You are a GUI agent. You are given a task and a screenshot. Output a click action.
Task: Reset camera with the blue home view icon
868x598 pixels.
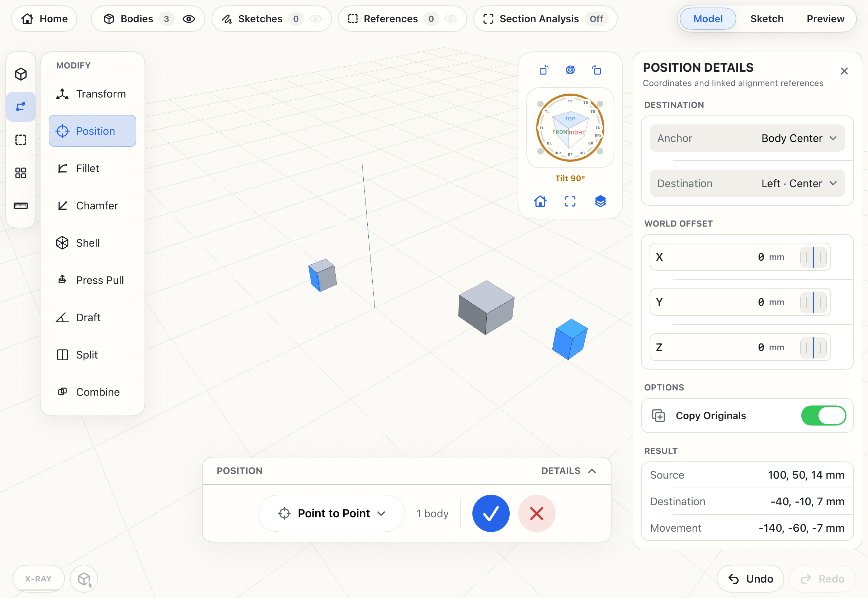click(540, 201)
